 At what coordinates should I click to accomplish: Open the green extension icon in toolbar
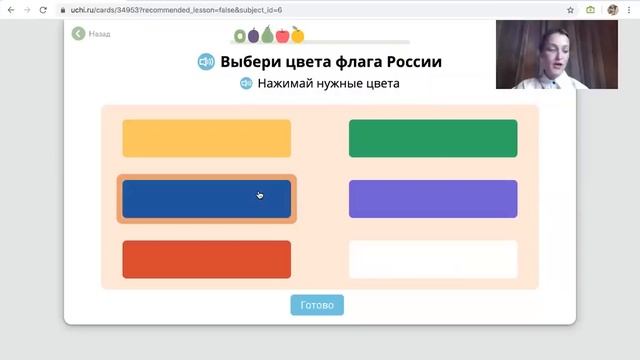coord(590,10)
